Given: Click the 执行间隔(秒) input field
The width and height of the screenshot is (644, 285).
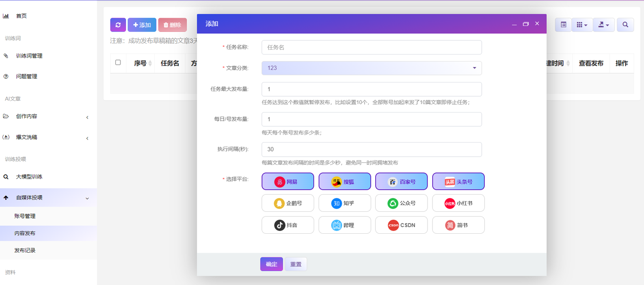Looking at the screenshot, I should point(372,149).
